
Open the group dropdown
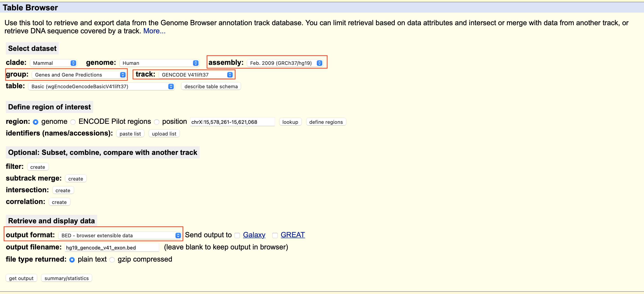coord(79,75)
